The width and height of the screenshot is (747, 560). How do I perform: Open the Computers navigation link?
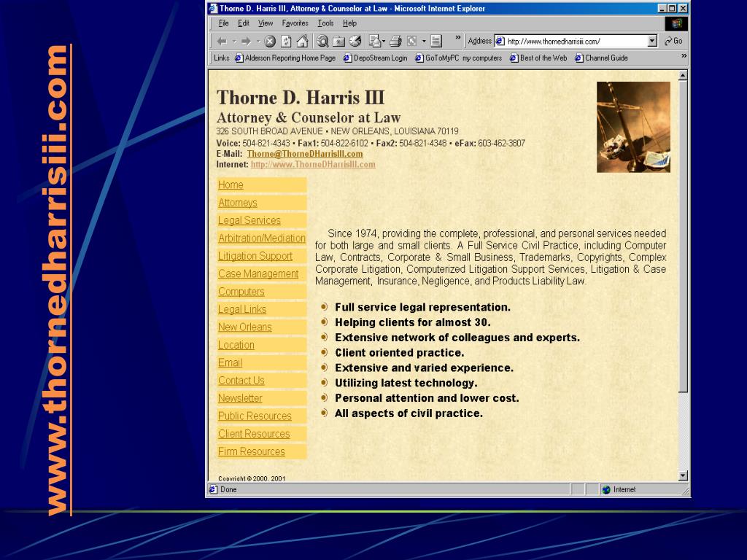pyautogui.click(x=241, y=292)
